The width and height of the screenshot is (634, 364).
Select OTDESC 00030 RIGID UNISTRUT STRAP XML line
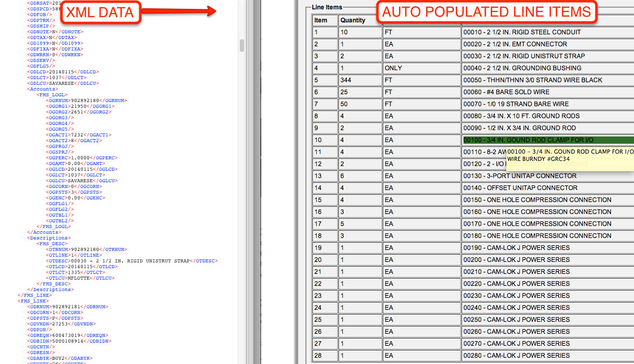[x=132, y=261]
